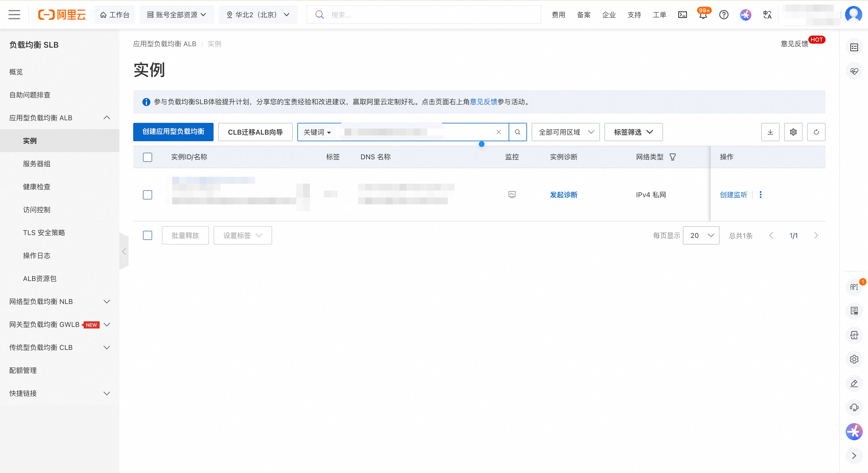Expand the 标签筛选 tag filter dropdown

(x=633, y=132)
